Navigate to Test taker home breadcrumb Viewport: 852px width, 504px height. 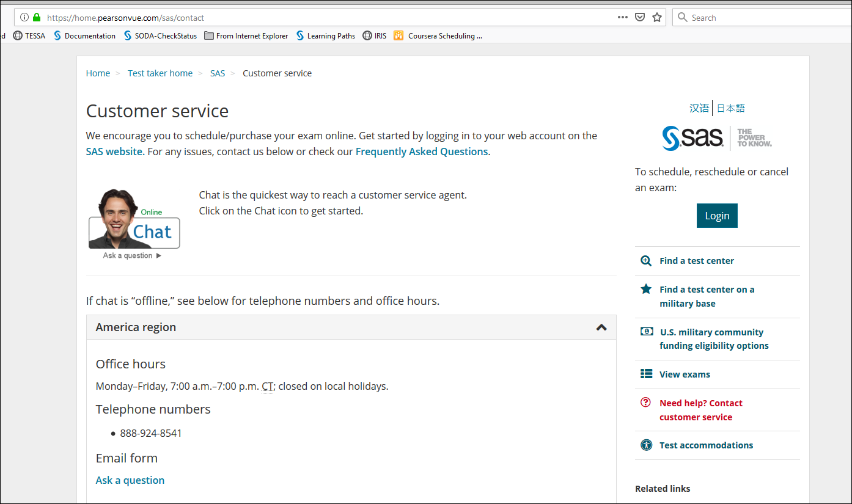(160, 73)
